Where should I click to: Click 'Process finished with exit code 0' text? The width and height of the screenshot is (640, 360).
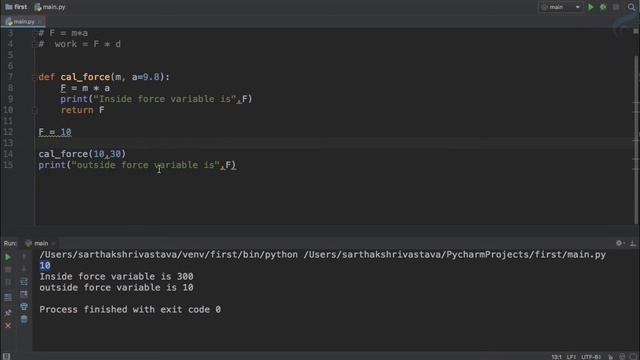[x=130, y=310]
